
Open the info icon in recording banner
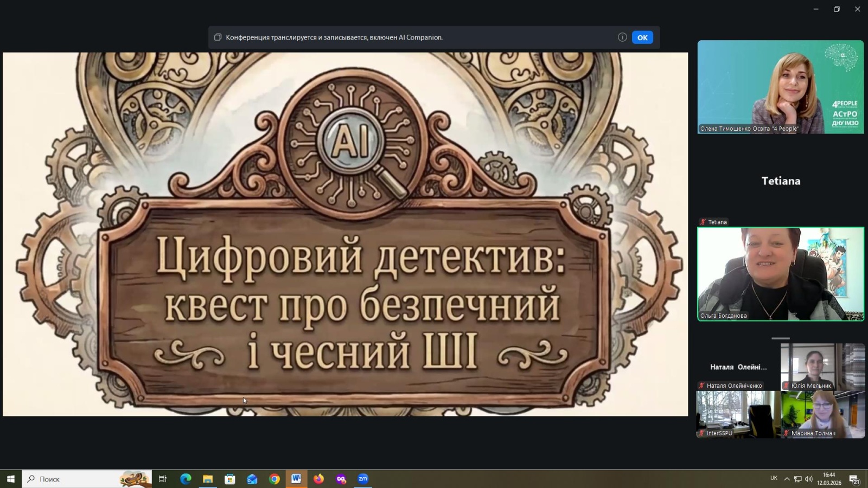622,37
